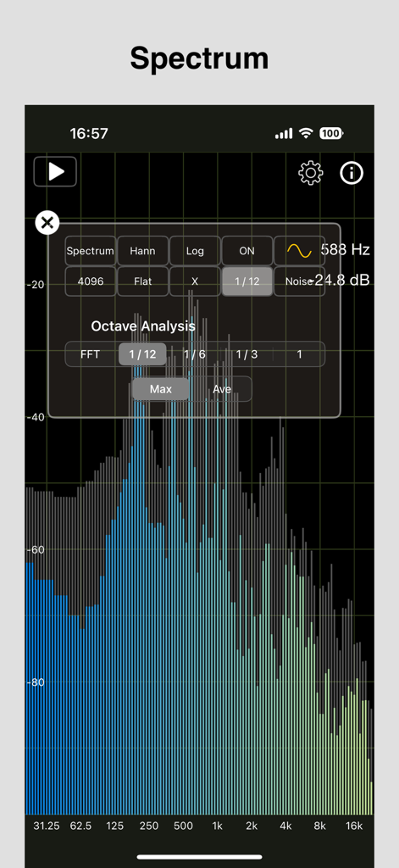
Task: Tap the X button in second row
Action: point(195,281)
